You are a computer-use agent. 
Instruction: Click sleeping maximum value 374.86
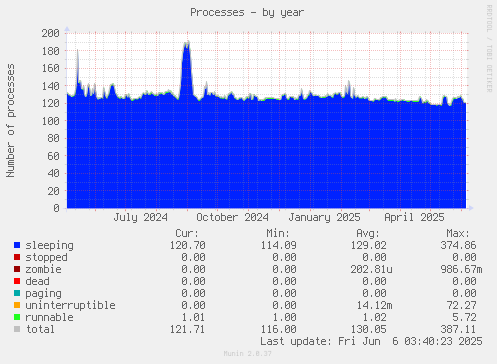pos(458,245)
